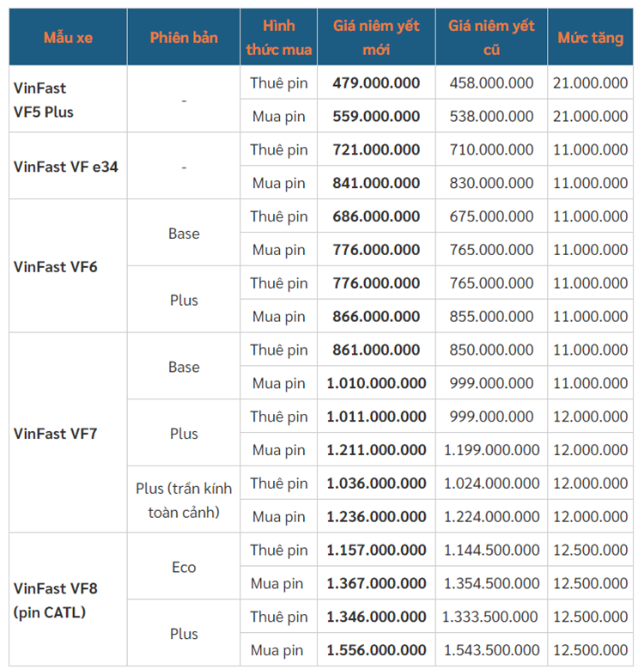Select the new price 479.000.000
Screen dimensions: 644x669
[x=376, y=83]
